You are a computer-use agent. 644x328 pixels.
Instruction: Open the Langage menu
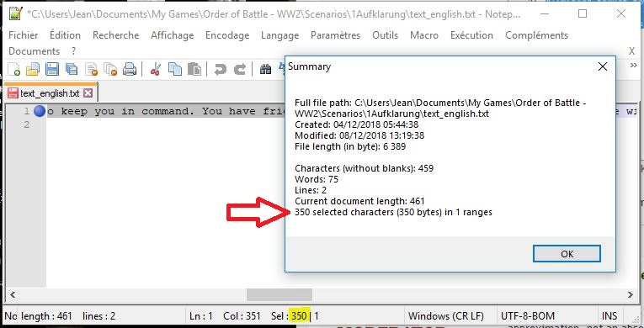tap(279, 35)
